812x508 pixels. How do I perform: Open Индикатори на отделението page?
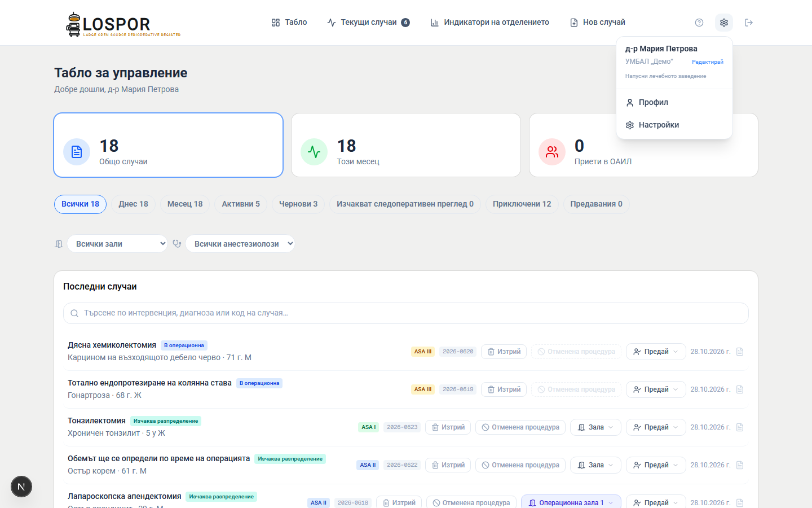(x=489, y=23)
